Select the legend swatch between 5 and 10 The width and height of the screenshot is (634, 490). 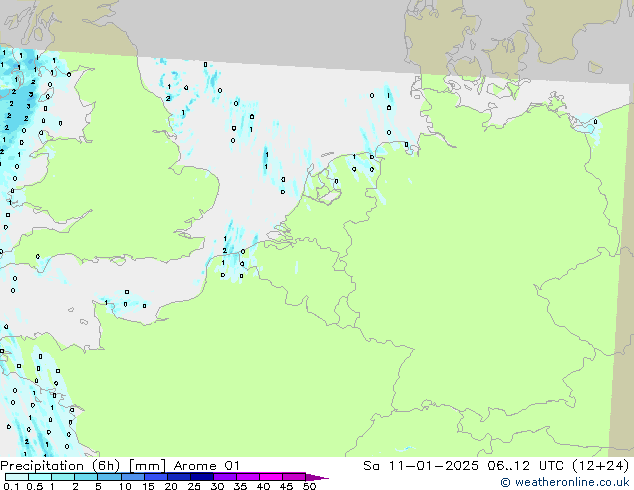click(x=109, y=477)
